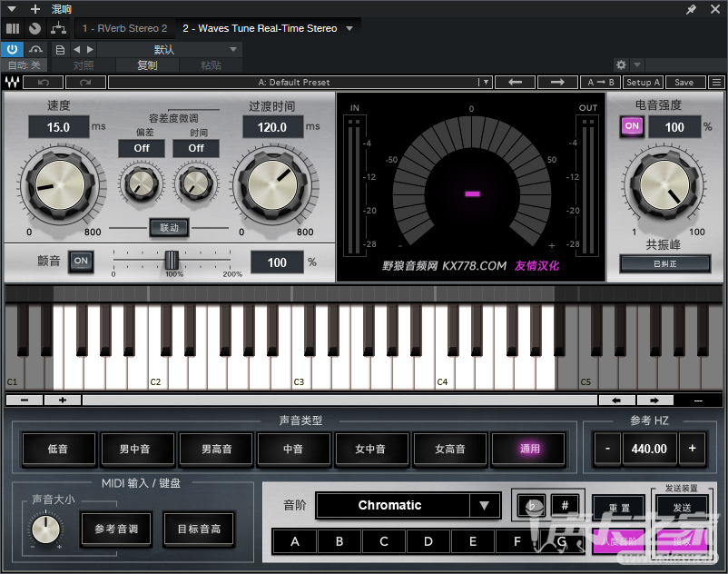The image size is (728, 574).
Task: Go to the next host preset
Action: point(91,50)
